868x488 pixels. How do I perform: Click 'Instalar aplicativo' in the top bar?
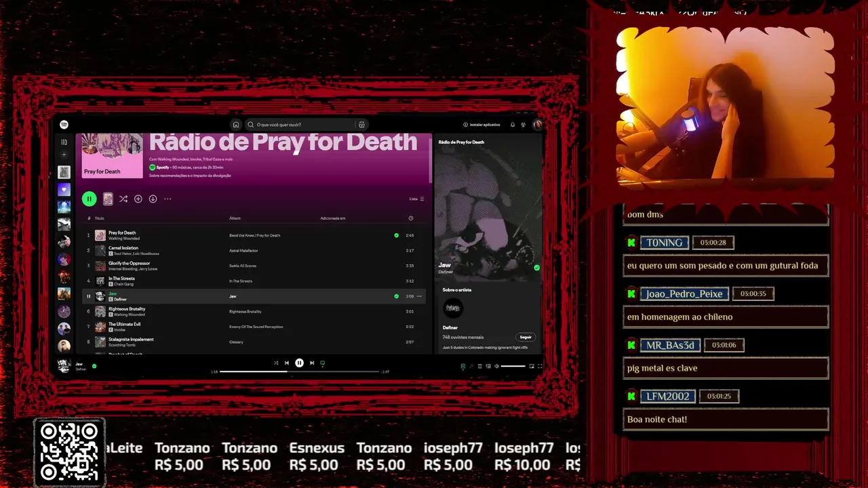tap(481, 125)
